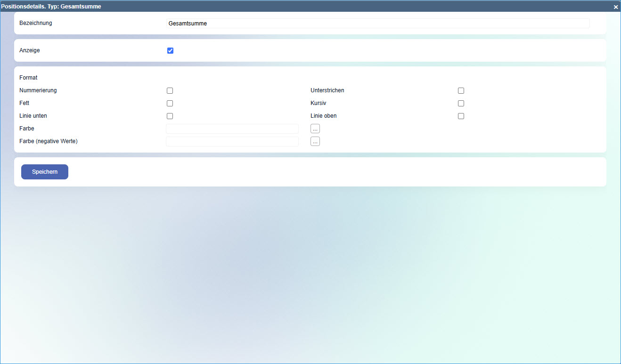621x364 pixels.
Task: Click into the Farbe input field
Action: (x=232, y=129)
